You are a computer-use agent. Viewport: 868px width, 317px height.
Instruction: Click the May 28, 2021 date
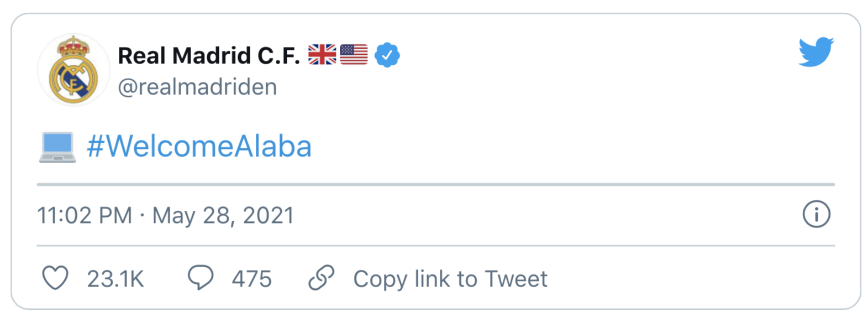point(223,215)
